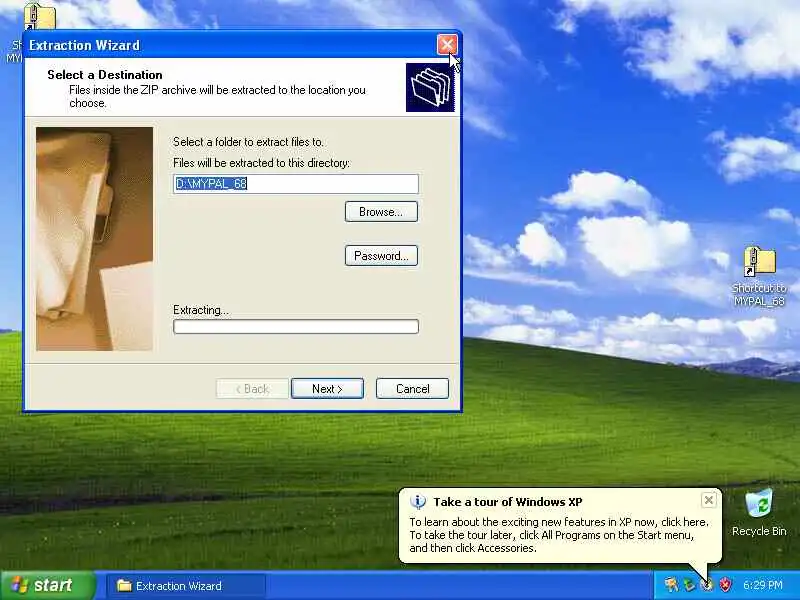Viewport: 800px width, 600px height.
Task: Click the extraction directory path field
Action: 296,184
